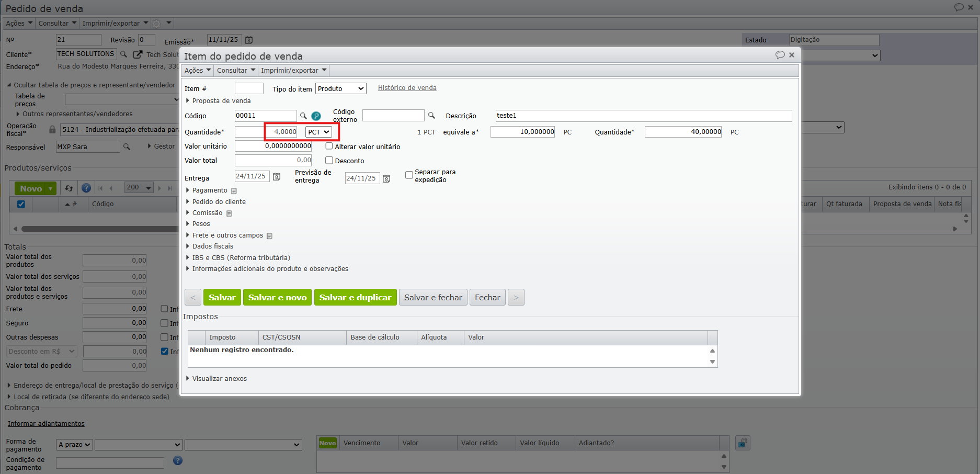Toggle the checkbox next to the Frete total
980x474 pixels.
click(x=164, y=309)
